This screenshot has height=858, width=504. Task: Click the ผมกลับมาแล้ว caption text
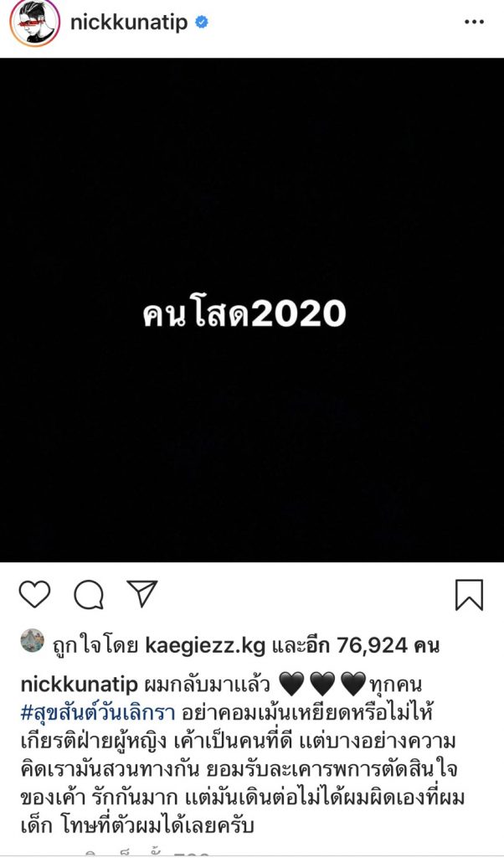pyautogui.click(x=206, y=685)
